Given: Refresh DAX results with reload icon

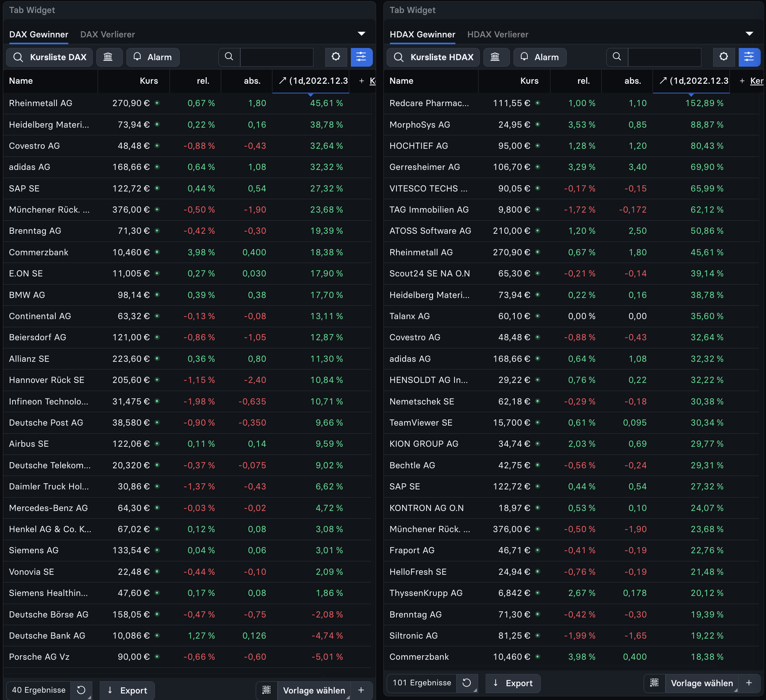Looking at the screenshot, I should [x=81, y=690].
